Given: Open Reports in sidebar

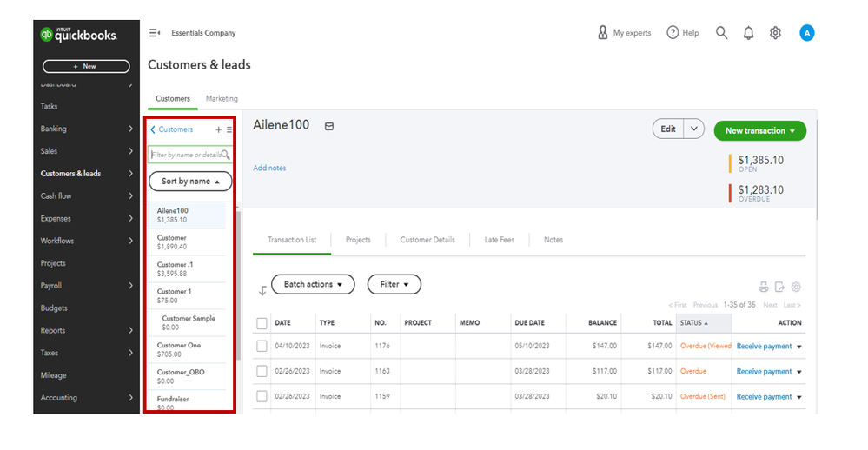Looking at the screenshot, I should 53,330.
